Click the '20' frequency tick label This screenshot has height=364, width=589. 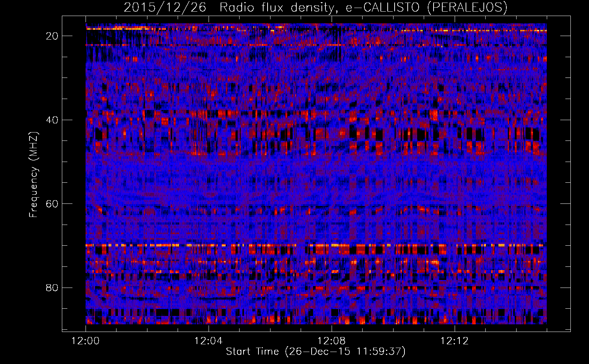pyautogui.click(x=52, y=36)
